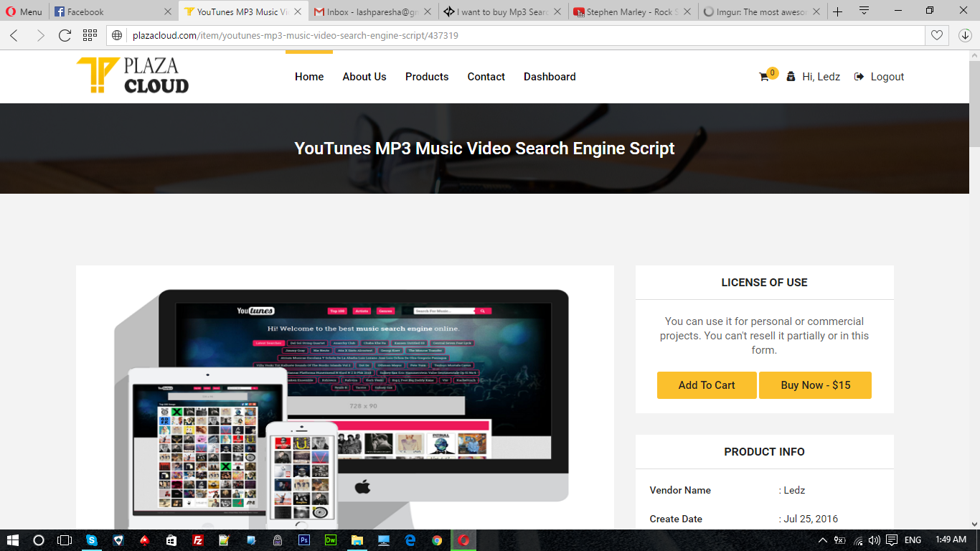The image size is (980, 551).
Task: Close the YouTunes MP3 Music tab
Action: tap(297, 11)
